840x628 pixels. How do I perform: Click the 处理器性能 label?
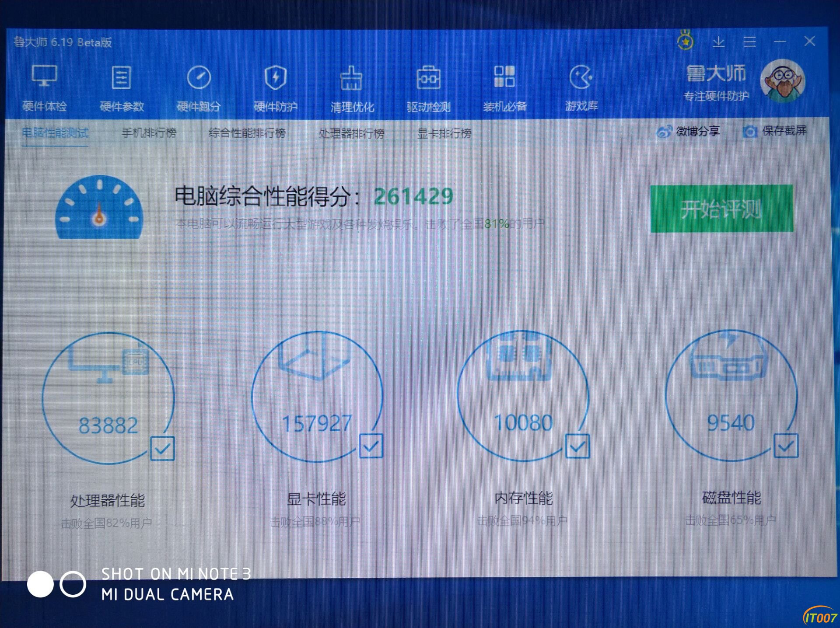tap(108, 501)
